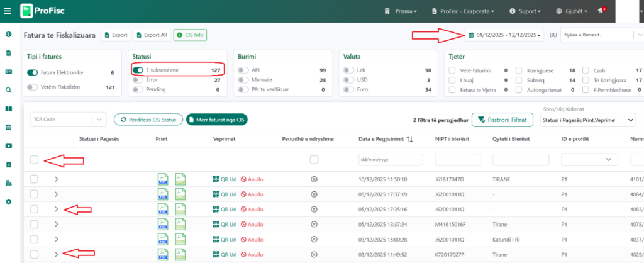Open the bank building icon in the sidebar
Viewport: 644px width, 263px height.
8,127
